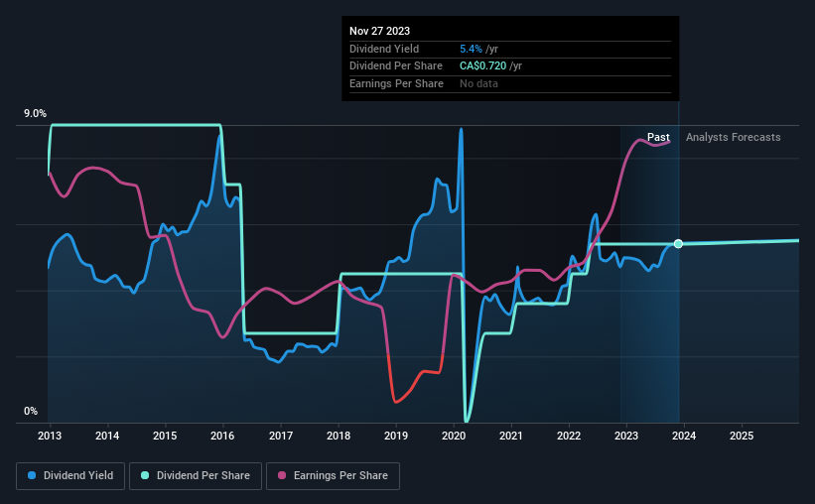815x504 pixels.
Task: Click the 2015 x-axis year label
Action: click(165, 436)
